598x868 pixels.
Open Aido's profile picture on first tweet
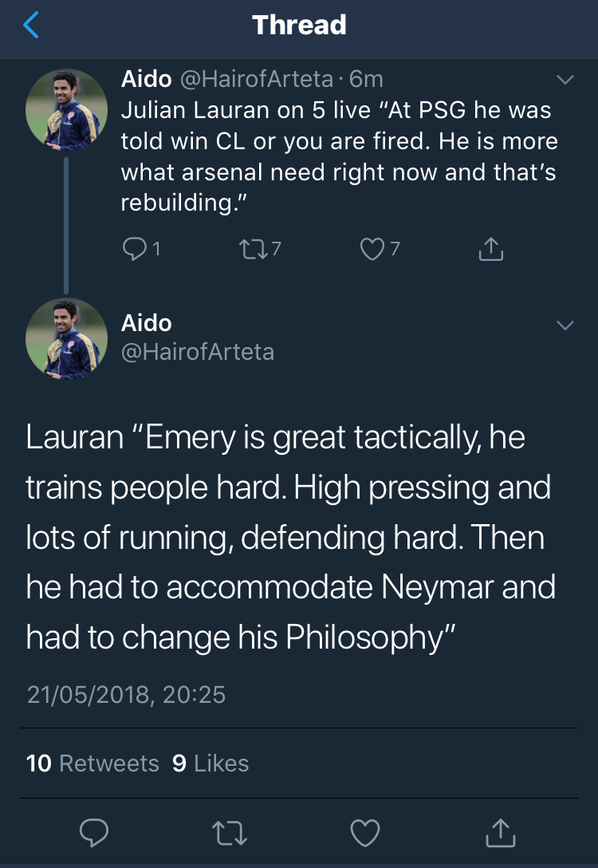(x=67, y=108)
